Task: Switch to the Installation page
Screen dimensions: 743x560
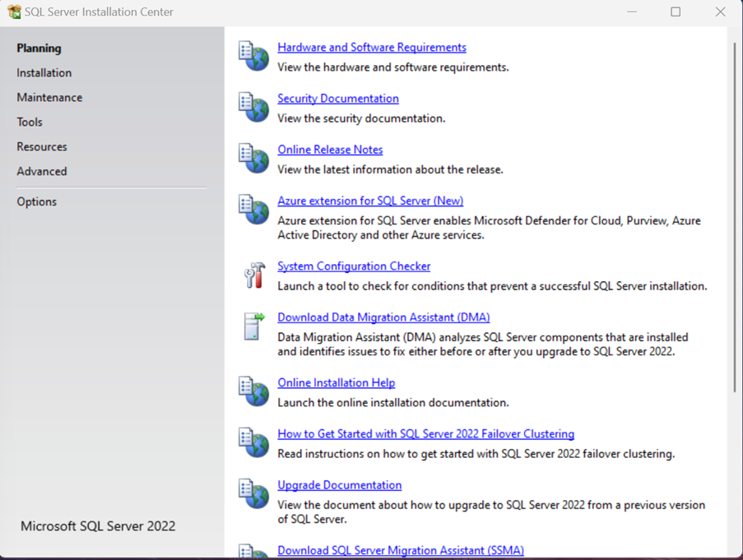Action: point(44,73)
